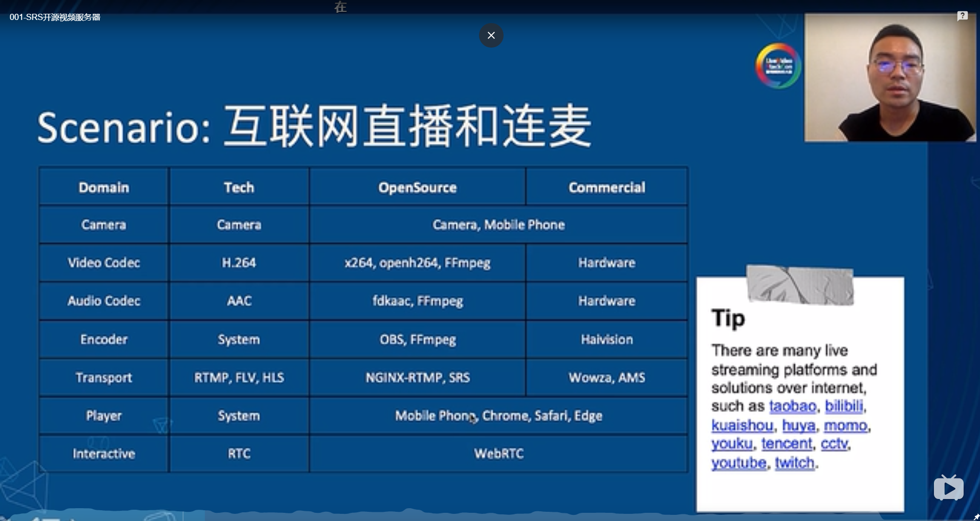Image resolution: width=980 pixels, height=521 pixels.
Task: Open the cctv link in the Tip
Action: (835, 444)
